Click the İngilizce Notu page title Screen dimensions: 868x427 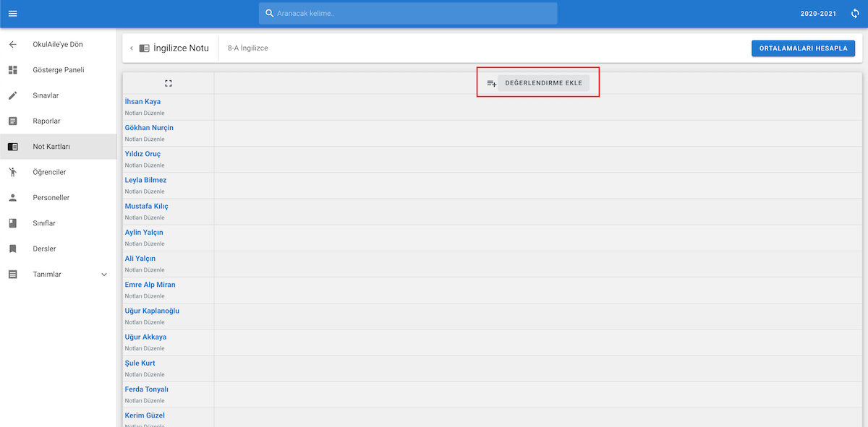pyautogui.click(x=181, y=48)
